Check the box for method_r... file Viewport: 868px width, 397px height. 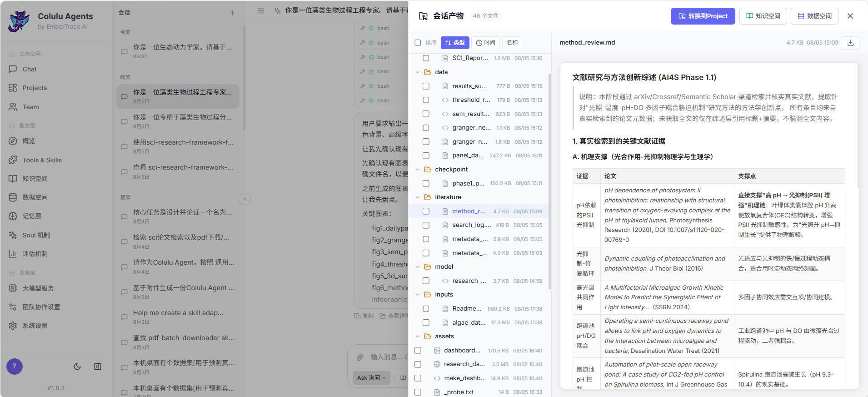coord(426,211)
